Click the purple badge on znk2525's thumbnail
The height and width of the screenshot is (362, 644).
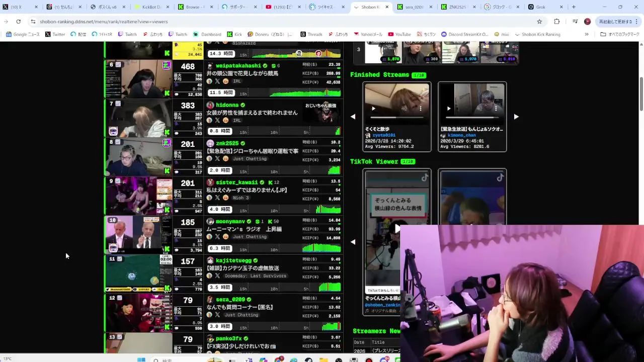[167, 143]
